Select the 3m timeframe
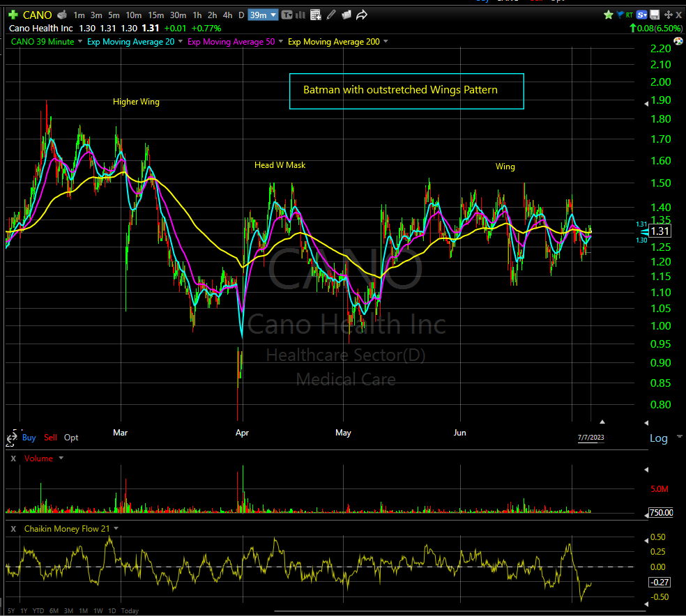Image resolution: width=686 pixels, height=616 pixels. [96, 15]
